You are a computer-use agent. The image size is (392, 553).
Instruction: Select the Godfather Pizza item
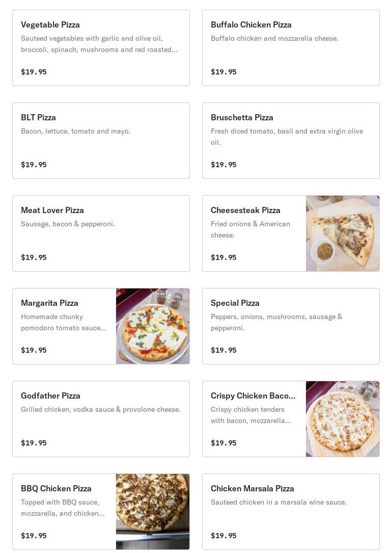tap(101, 419)
